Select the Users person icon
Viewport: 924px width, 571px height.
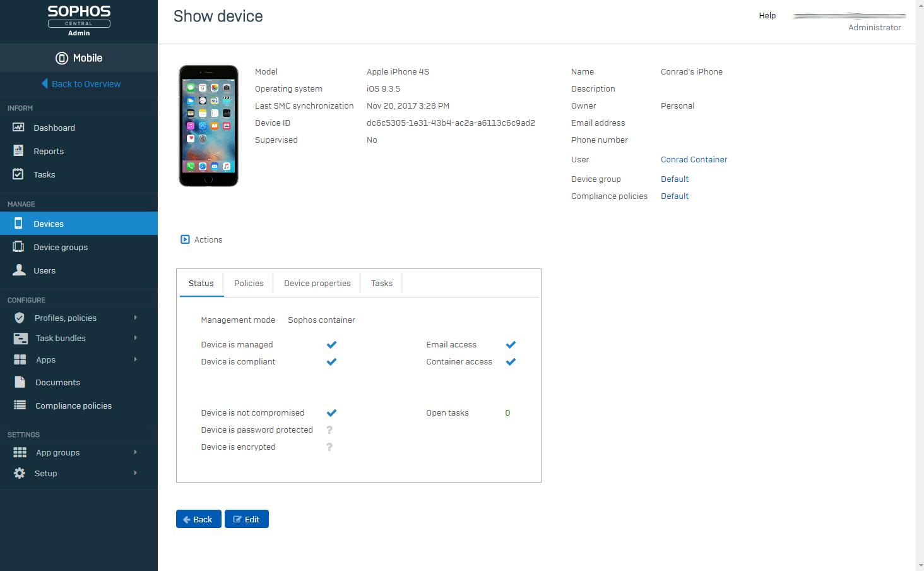(20, 270)
